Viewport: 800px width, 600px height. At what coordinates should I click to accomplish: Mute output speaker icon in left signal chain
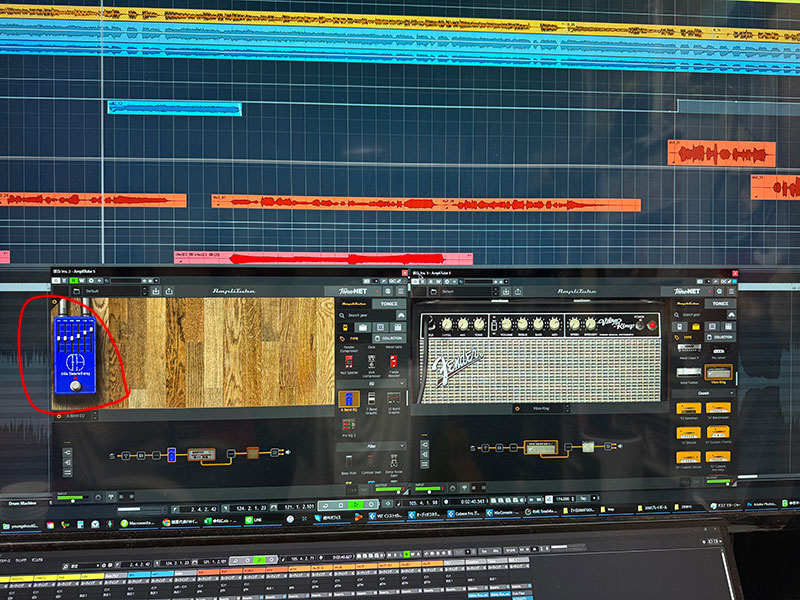(288, 452)
